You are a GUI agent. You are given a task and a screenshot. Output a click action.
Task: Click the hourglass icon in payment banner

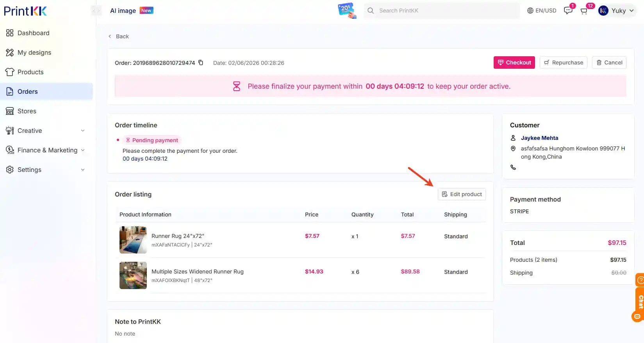tap(237, 86)
